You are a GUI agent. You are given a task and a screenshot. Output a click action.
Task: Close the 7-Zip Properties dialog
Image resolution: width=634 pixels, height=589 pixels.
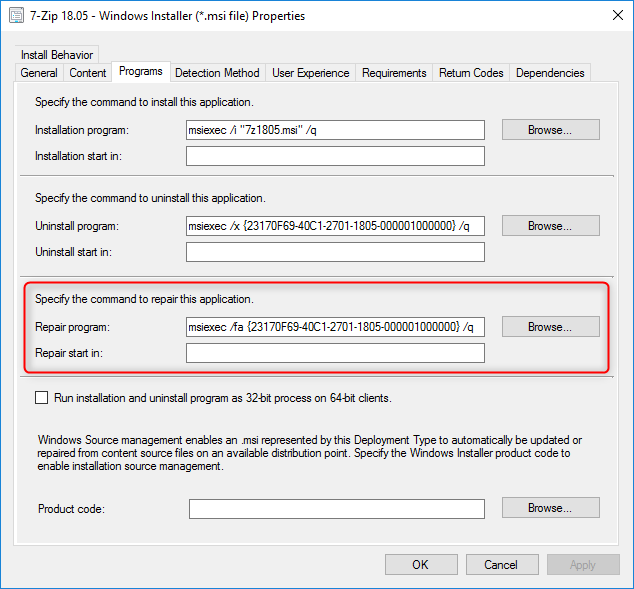617,15
